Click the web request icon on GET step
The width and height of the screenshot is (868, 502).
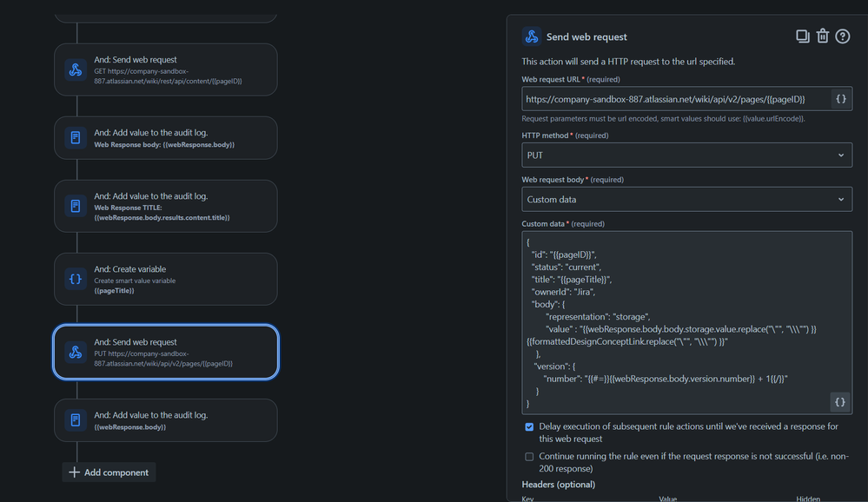76,69
